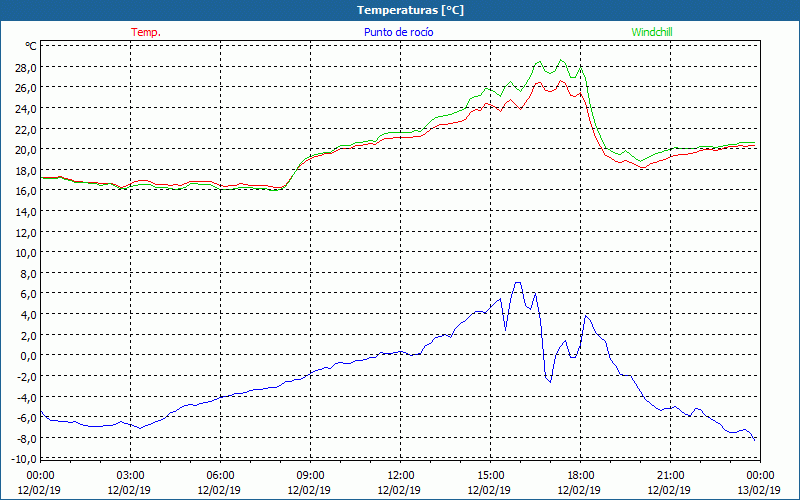Click the 20,0 value on the y-axis
The height and width of the screenshot is (500, 800).
click(x=27, y=149)
